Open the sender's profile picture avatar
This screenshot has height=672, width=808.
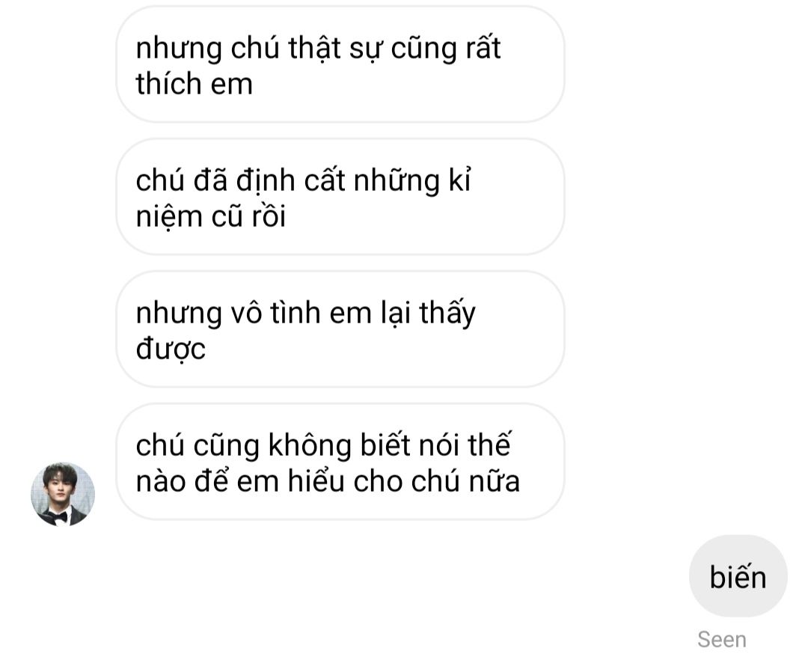pyautogui.click(x=63, y=494)
